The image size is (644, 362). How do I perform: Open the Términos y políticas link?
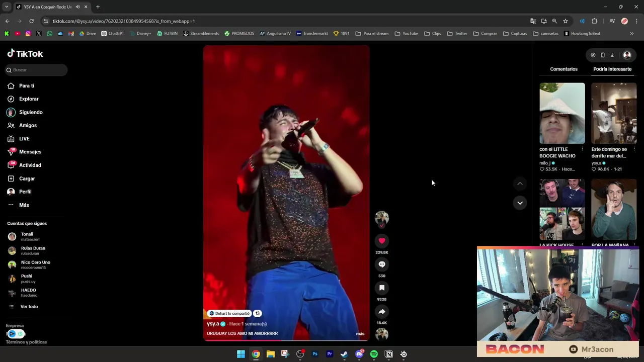(26, 342)
